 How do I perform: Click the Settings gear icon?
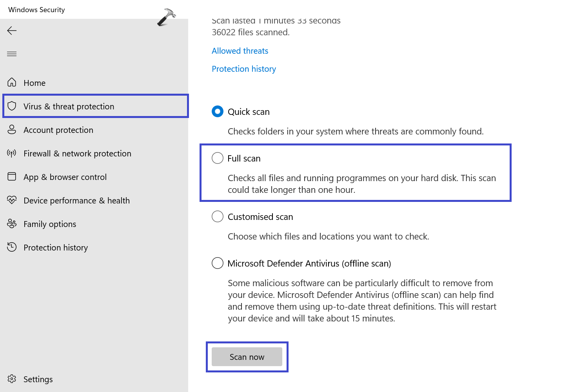[12, 379]
